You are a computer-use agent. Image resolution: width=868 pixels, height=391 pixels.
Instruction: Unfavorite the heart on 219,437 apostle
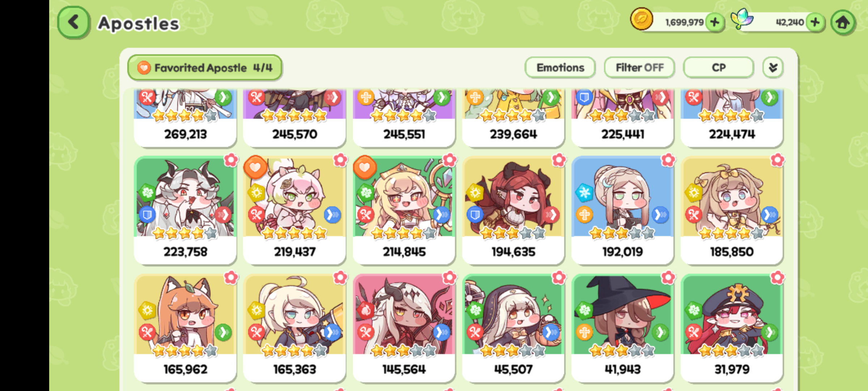[x=255, y=167]
